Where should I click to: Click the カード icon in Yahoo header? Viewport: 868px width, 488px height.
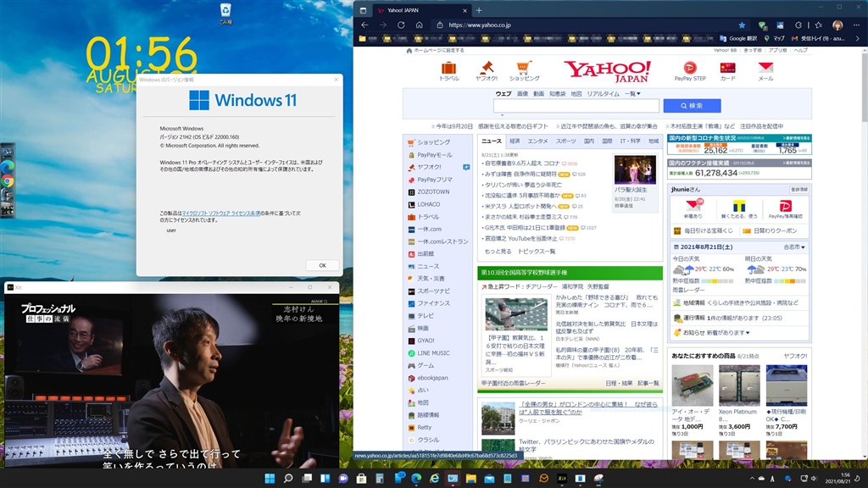727,68
